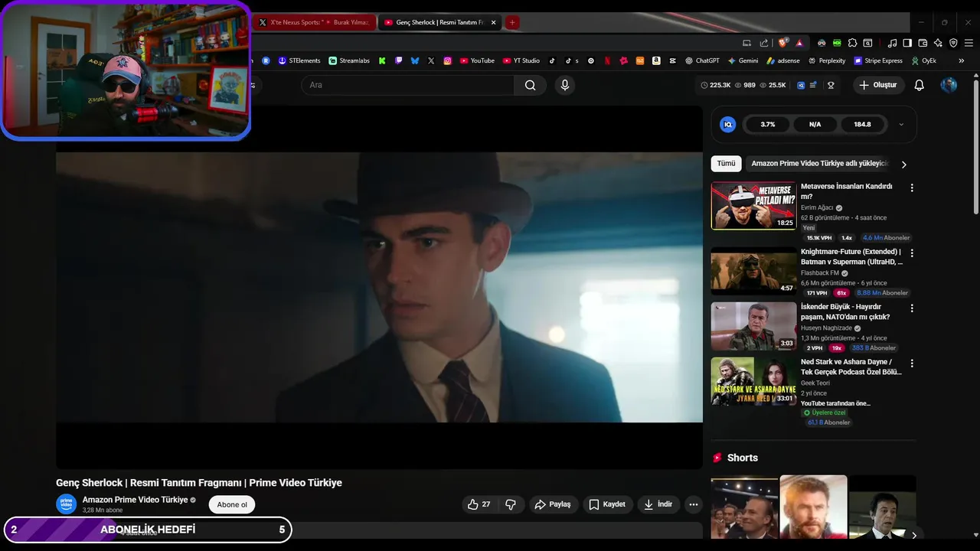Image resolution: width=980 pixels, height=551 pixels.
Task: Close the Genç Sherlock browser tab
Action: tap(493, 23)
